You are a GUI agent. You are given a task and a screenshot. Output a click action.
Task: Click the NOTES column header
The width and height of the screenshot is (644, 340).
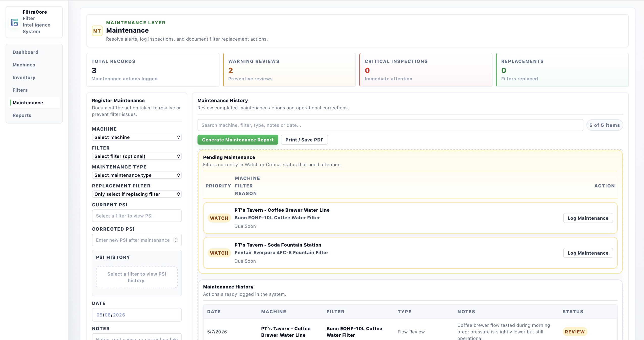pyautogui.click(x=466, y=312)
